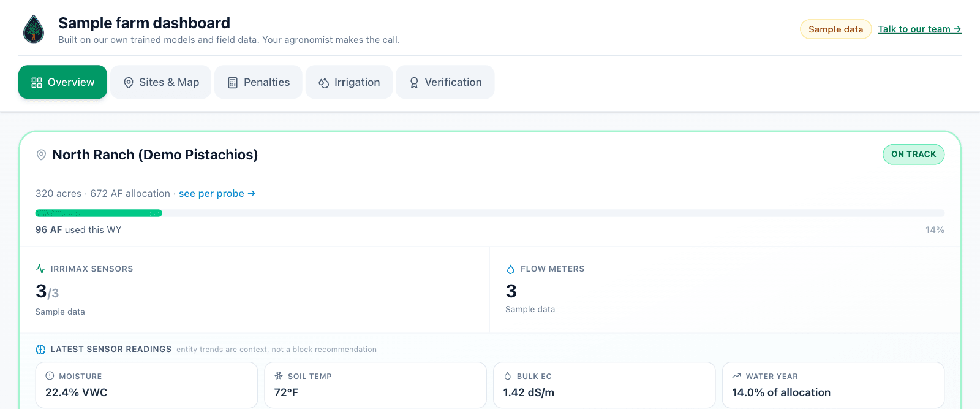
Task: Follow the Talk to our team link
Action: (919, 29)
